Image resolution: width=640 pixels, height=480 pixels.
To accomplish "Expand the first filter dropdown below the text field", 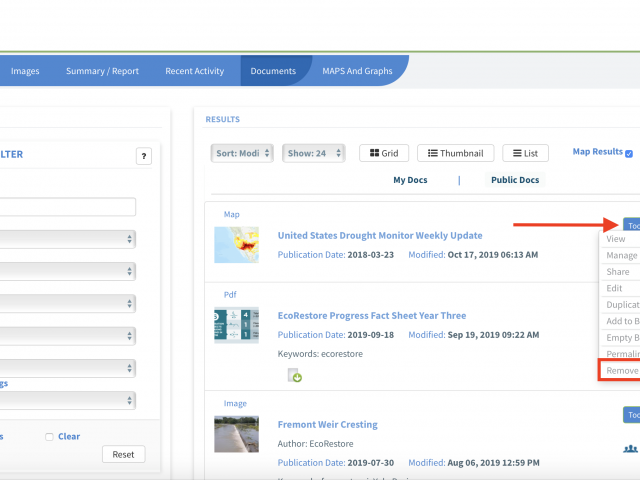I will click(x=70, y=239).
